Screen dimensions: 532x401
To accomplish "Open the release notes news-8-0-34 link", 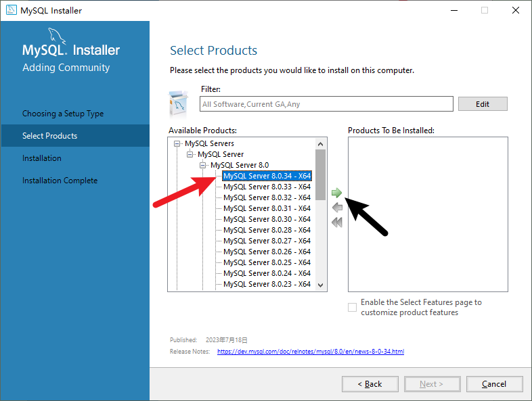I will click(311, 352).
